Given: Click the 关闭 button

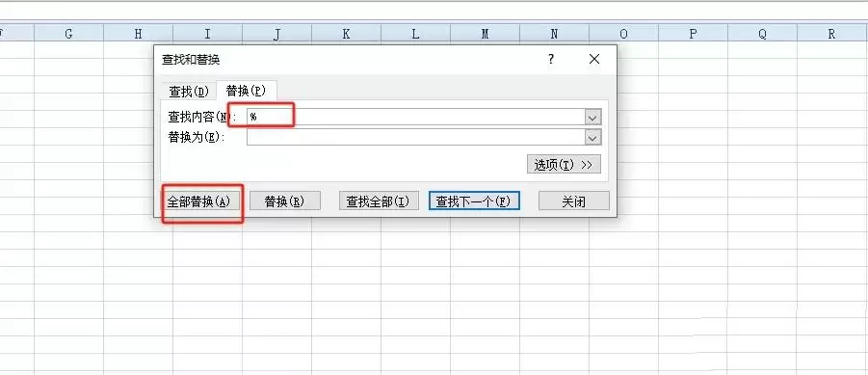Looking at the screenshot, I should [x=574, y=201].
